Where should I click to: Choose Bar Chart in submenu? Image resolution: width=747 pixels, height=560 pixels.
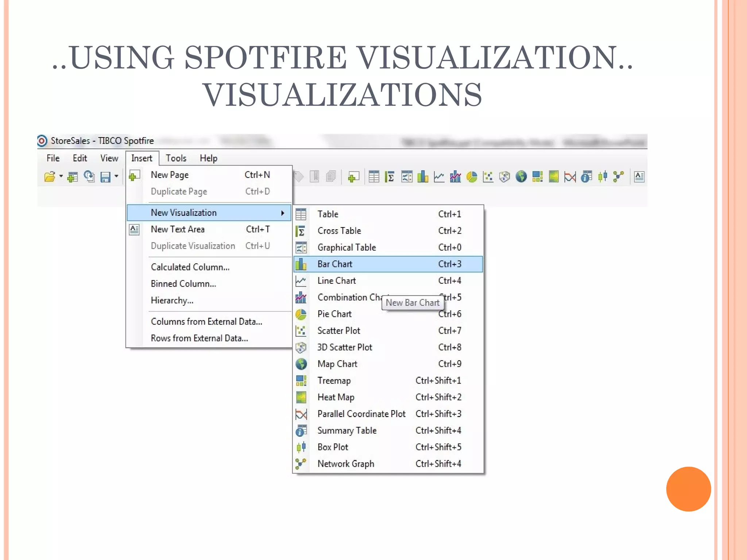(x=388, y=264)
